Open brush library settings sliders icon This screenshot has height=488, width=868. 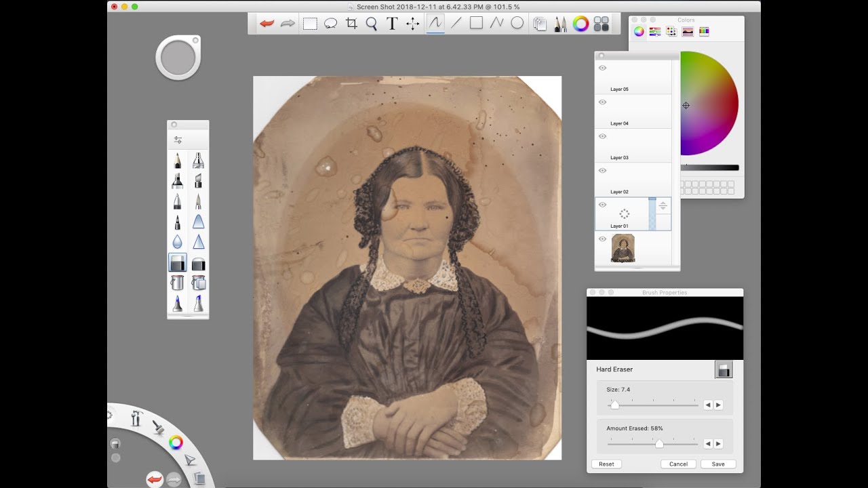pyautogui.click(x=178, y=140)
